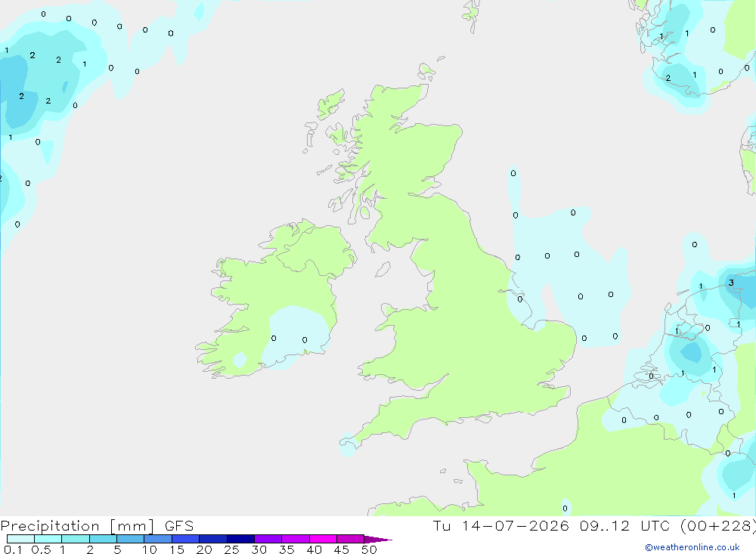
Task: Select the 20–25 mm dark blue swatch
Action: coord(213,539)
